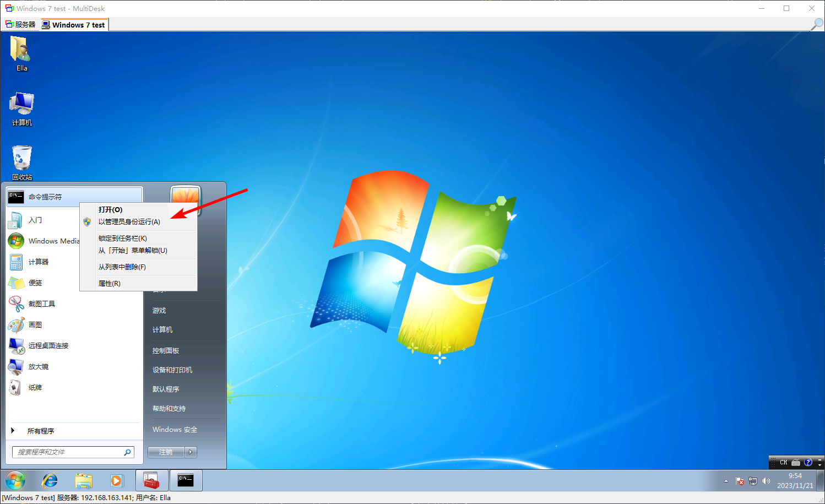Click the language bar help icon
825x504 pixels.
[x=808, y=463]
